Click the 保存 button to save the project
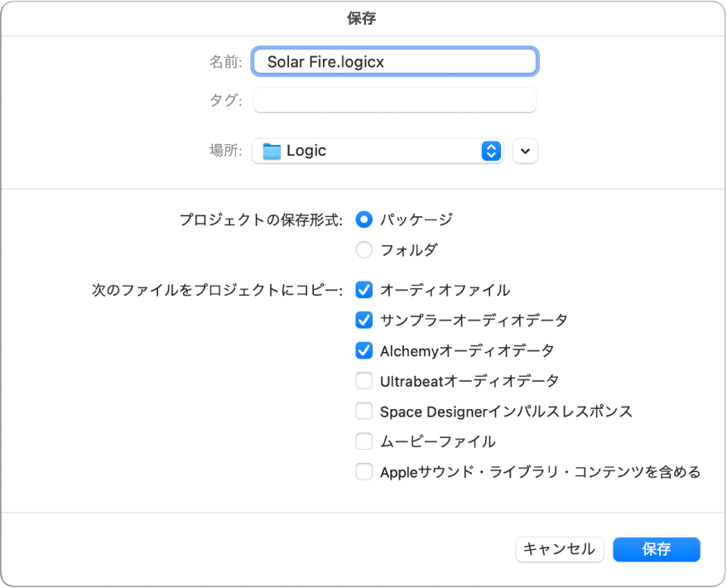The width and height of the screenshot is (727, 588). coord(656,549)
